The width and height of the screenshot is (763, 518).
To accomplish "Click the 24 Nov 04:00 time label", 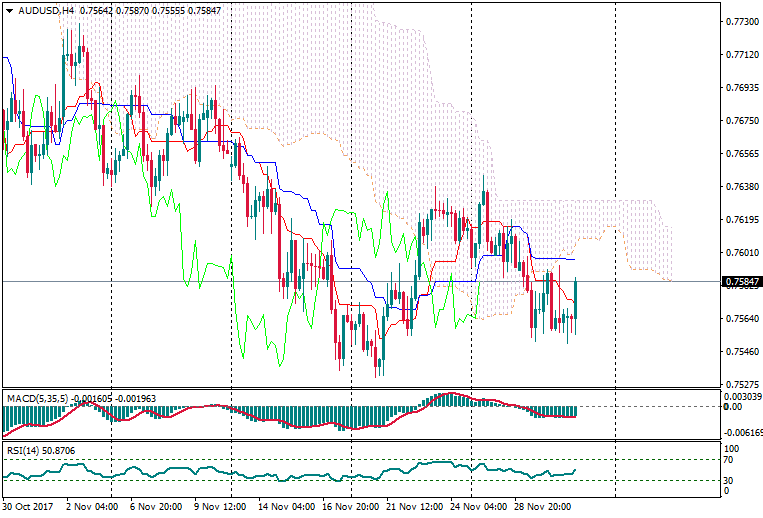I will (x=476, y=507).
